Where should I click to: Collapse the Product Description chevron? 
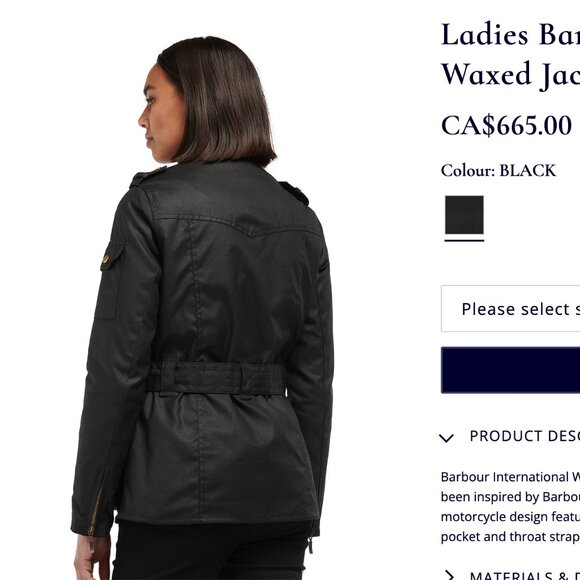coord(446,438)
